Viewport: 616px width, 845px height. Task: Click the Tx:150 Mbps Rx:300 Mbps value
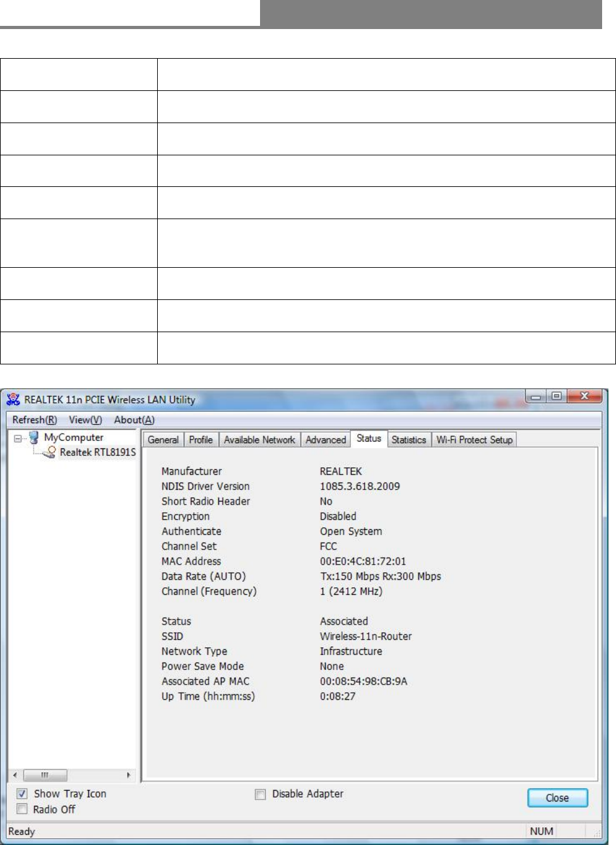pos(381,577)
